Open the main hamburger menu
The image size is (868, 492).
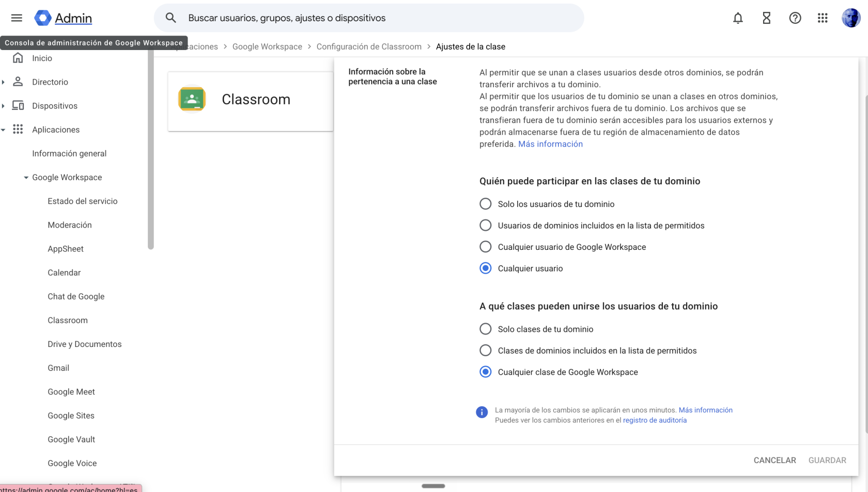pyautogui.click(x=17, y=18)
